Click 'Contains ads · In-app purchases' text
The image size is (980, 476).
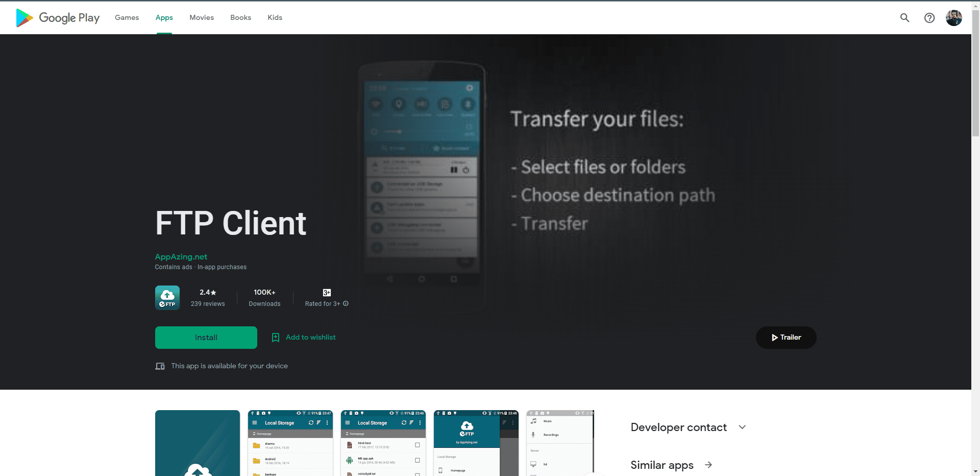pyautogui.click(x=201, y=267)
